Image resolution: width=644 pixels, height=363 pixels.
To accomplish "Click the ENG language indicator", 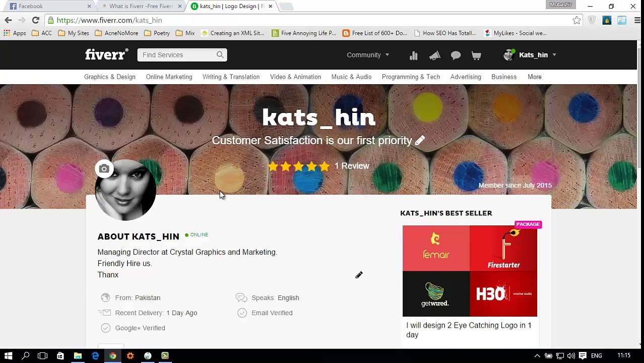I will [x=596, y=356].
